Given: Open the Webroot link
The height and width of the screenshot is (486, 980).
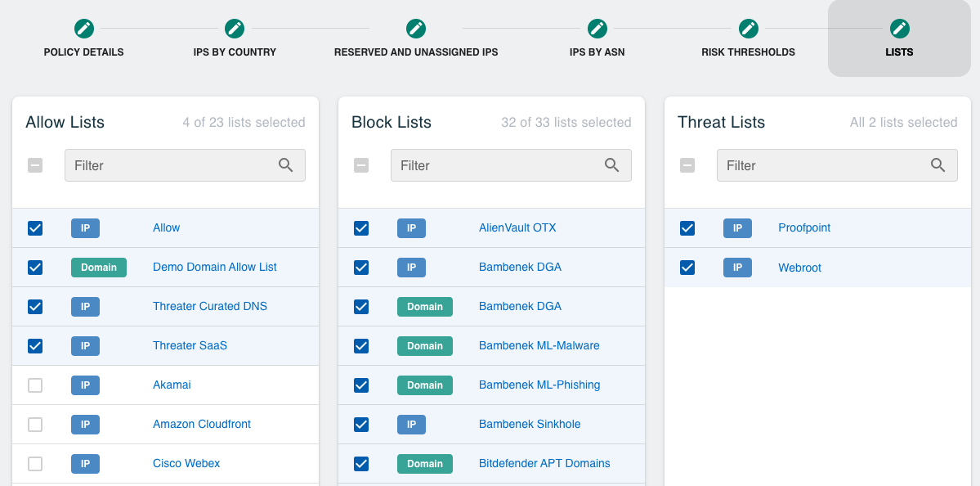Looking at the screenshot, I should [800, 268].
